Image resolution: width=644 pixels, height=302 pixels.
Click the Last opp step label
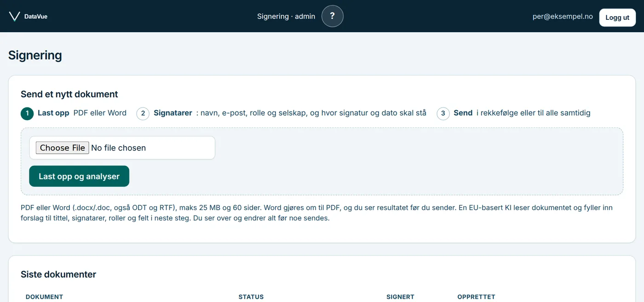pyautogui.click(x=53, y=113)
